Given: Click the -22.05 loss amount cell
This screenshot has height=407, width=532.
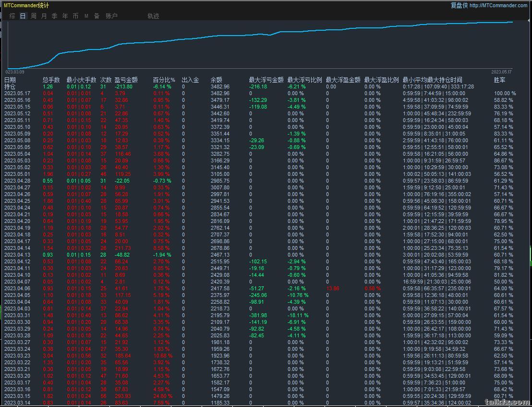Looking at the screenshot, I should (x=122, y=181).
